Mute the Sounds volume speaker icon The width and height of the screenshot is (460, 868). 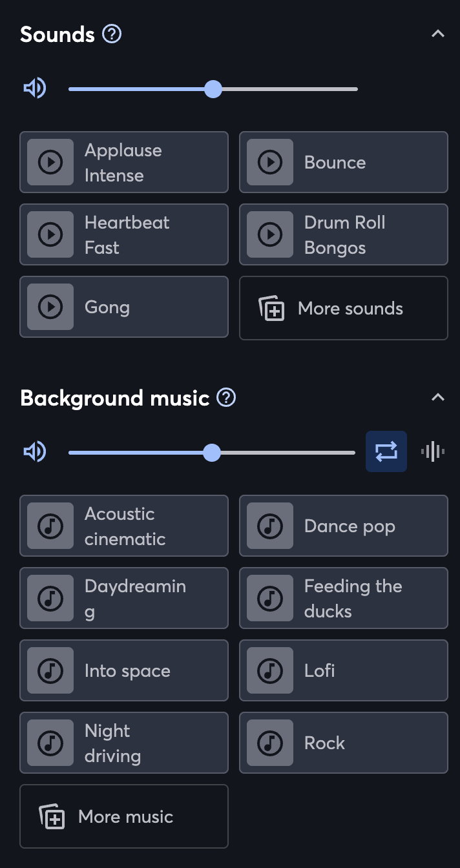(x=35, y=88)
